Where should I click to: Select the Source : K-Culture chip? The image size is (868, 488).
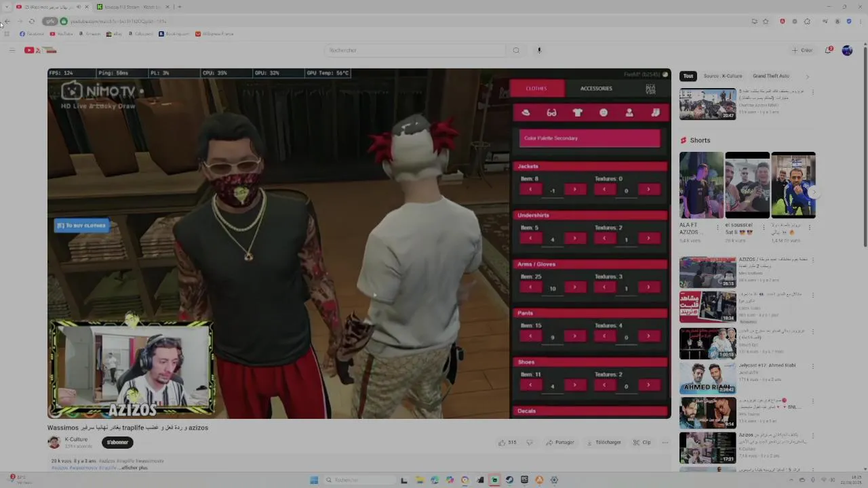722,76
